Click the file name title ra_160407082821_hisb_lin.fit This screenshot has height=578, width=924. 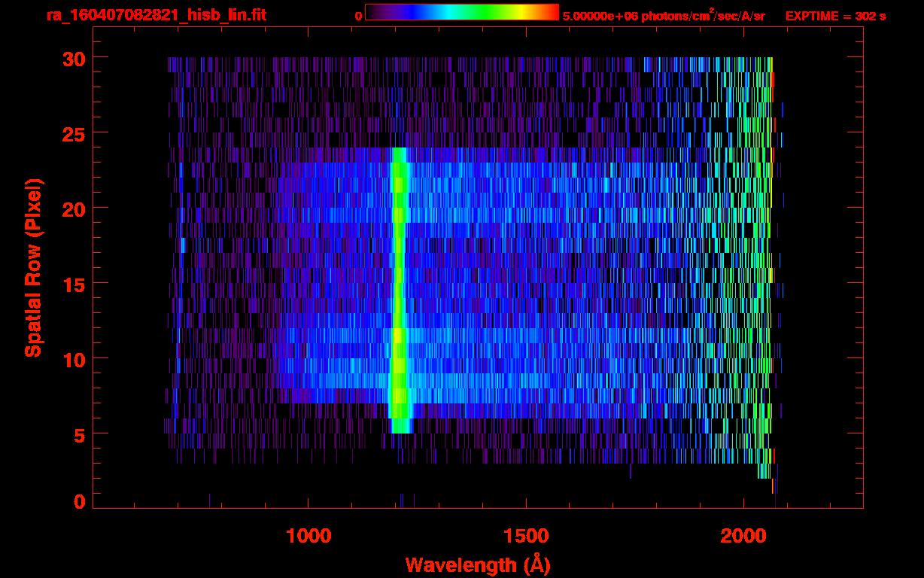[x=156, y=15]
